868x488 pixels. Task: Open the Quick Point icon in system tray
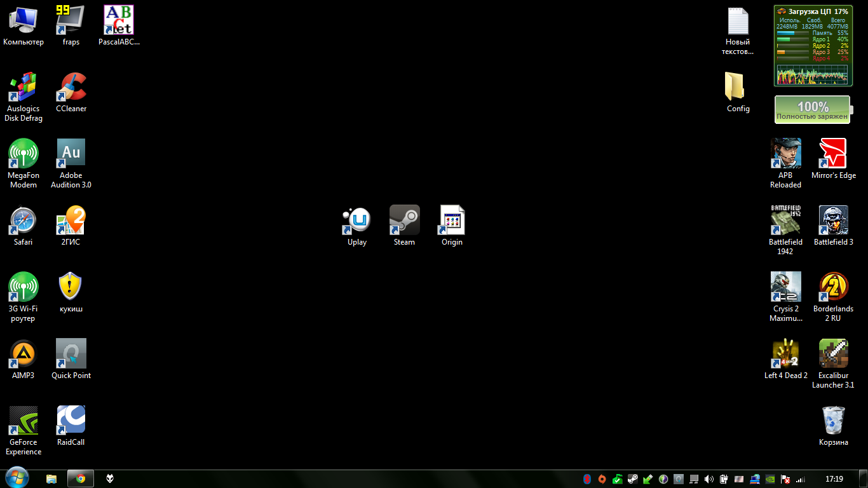pyautogui.click(x=679, y=479)
